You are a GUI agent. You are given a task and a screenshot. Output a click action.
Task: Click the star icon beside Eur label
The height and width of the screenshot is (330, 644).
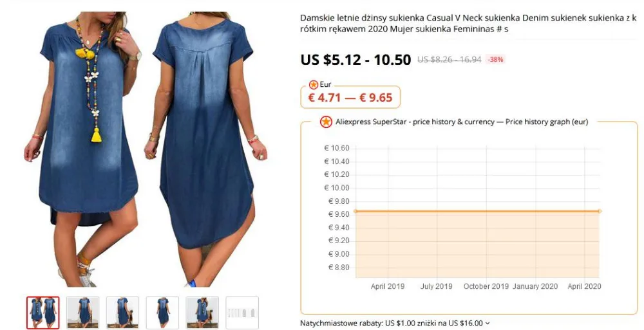[314, 85]
